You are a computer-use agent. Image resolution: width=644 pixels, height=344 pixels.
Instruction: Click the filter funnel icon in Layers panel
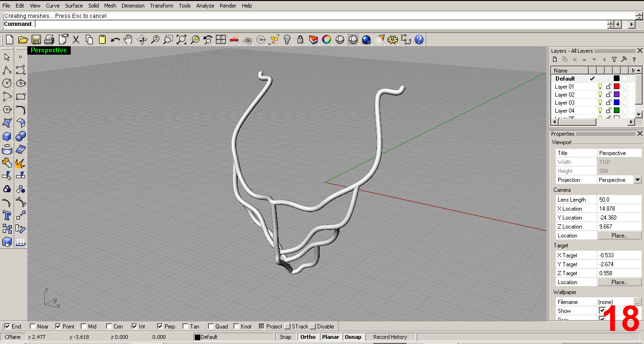(x=614, y=59)
